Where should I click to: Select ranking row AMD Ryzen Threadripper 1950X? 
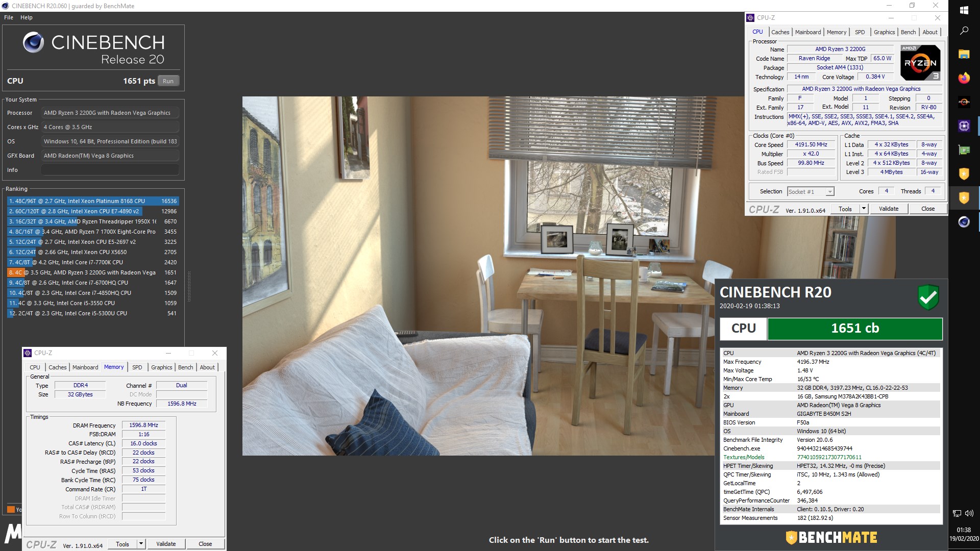click(92, 221)
